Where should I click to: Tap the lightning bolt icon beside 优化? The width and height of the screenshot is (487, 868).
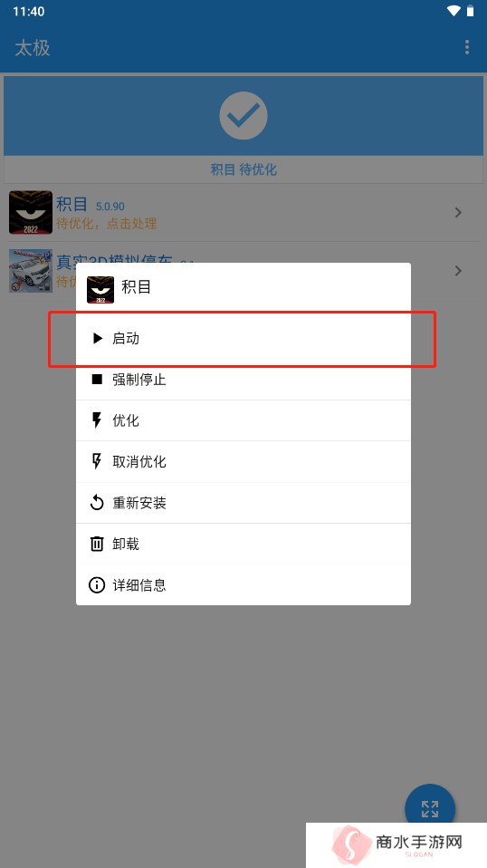(97, 420)
